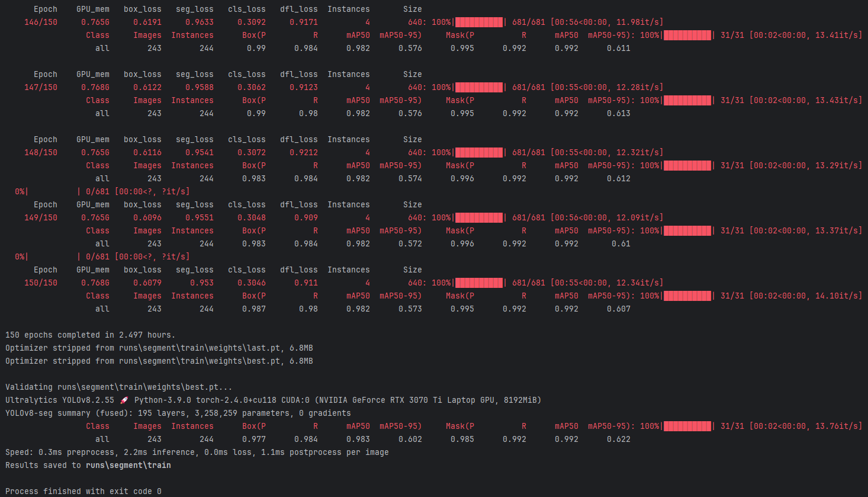Select the validation speed 13.29it/s
868x497 pixels.
(x=836, y=165)
